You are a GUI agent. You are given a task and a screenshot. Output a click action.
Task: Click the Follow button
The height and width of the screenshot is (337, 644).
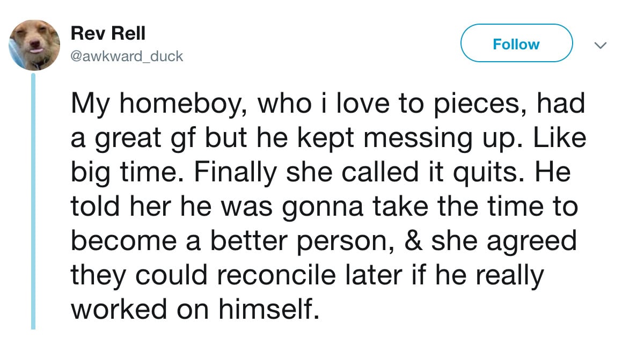(516, 43)
